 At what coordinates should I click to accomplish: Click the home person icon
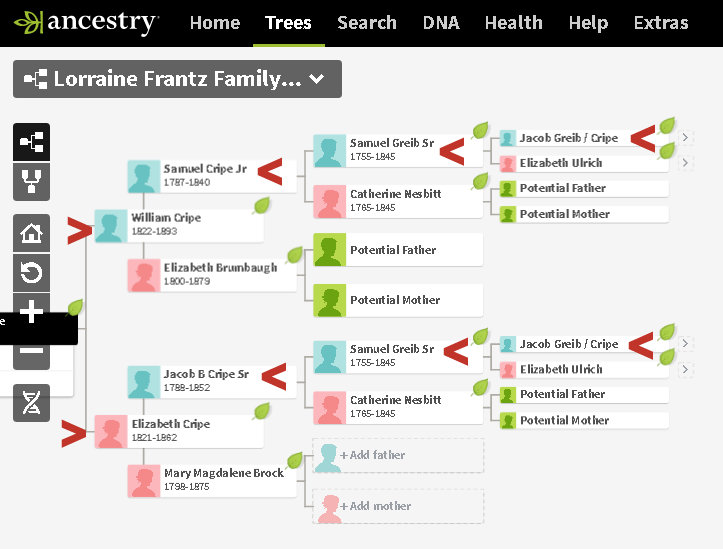tap(31, 234)
